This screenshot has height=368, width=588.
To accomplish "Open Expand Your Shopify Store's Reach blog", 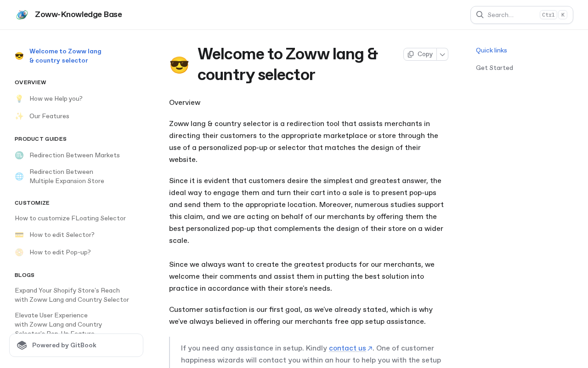I will (x=72, y=295).
